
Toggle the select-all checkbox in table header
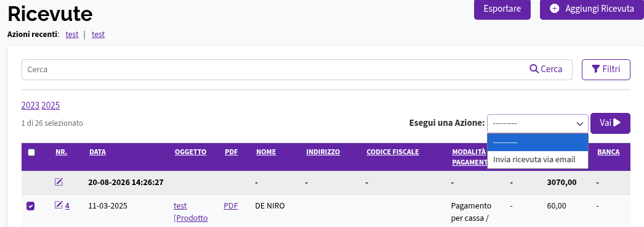tap(31, 152)
